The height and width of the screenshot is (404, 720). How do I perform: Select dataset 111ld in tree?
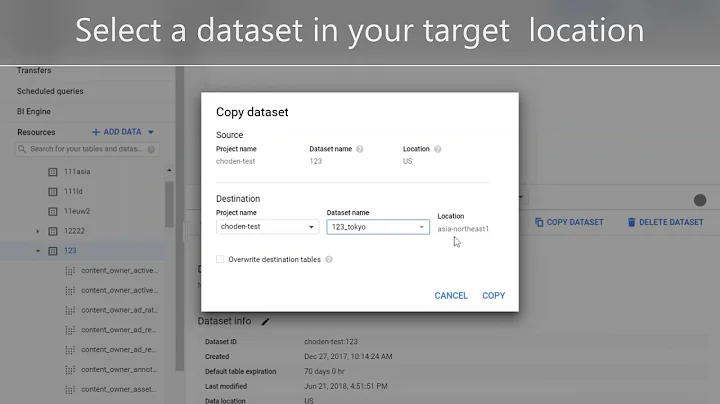pyautogui.click(x=73, y=191)
